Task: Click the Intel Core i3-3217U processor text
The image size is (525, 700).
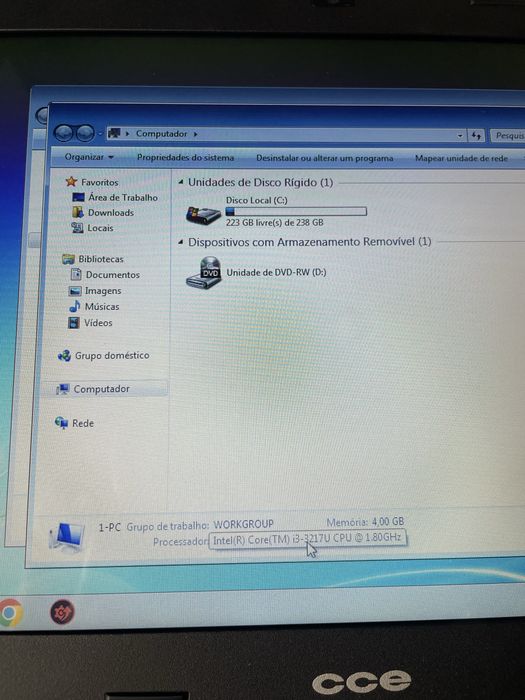Action: pos(307,538)
